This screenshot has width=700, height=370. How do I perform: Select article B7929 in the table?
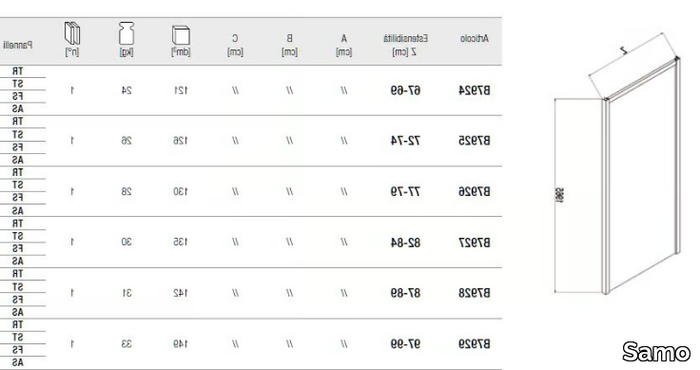[474, 344]
